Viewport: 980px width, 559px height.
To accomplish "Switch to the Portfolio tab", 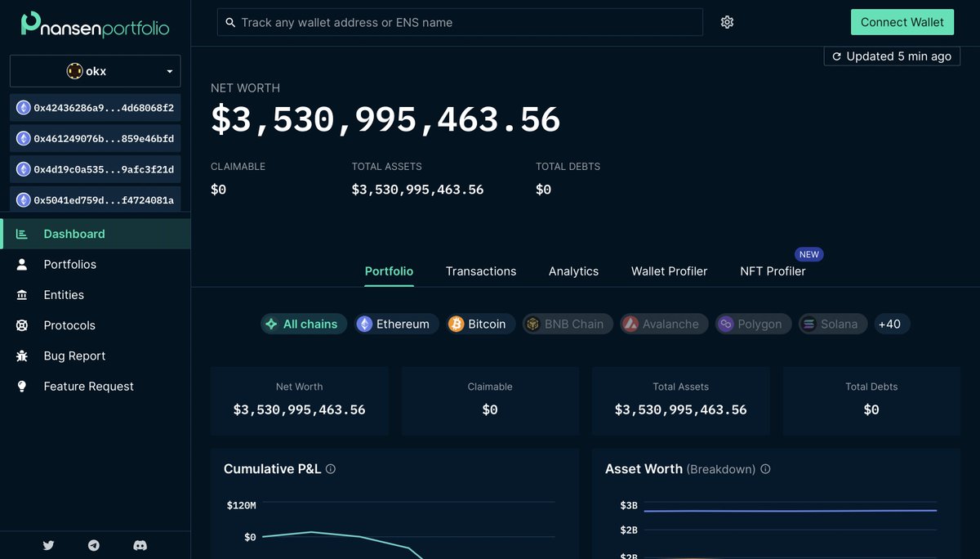I will point(389,271).
